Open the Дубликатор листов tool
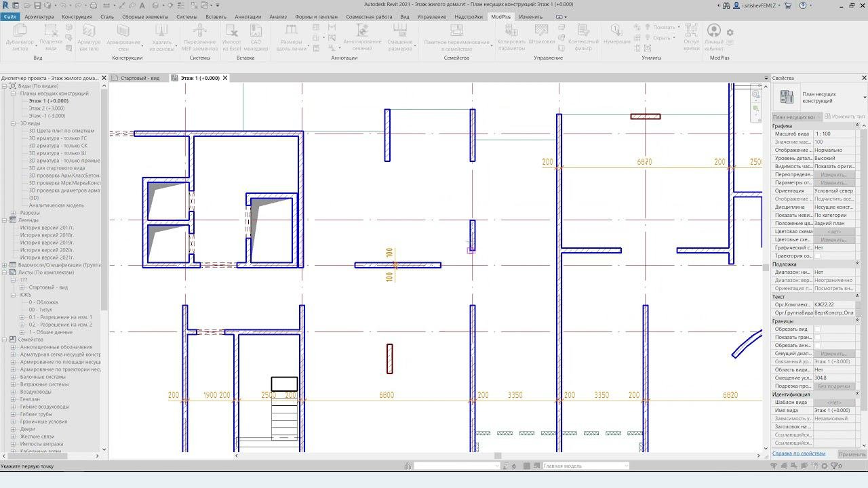The image size is (868, 488). pyautogui.click(x=20, y=37)
